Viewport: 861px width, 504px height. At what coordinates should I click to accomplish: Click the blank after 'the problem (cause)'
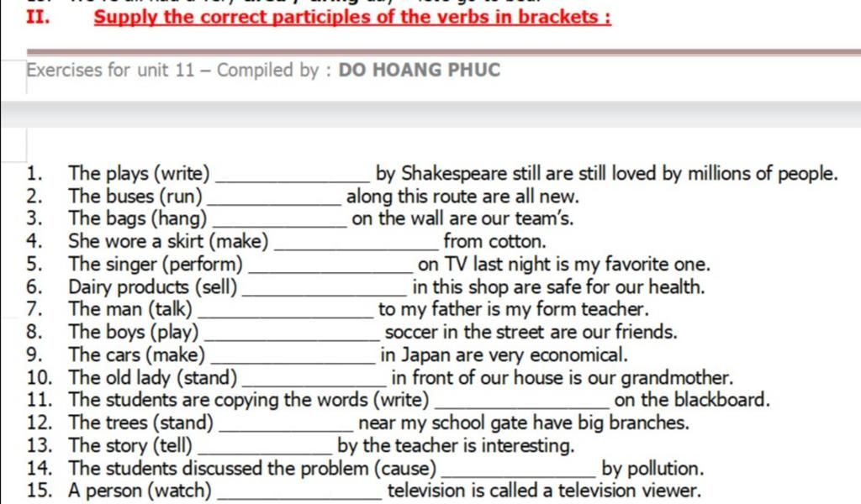point(519,470)
